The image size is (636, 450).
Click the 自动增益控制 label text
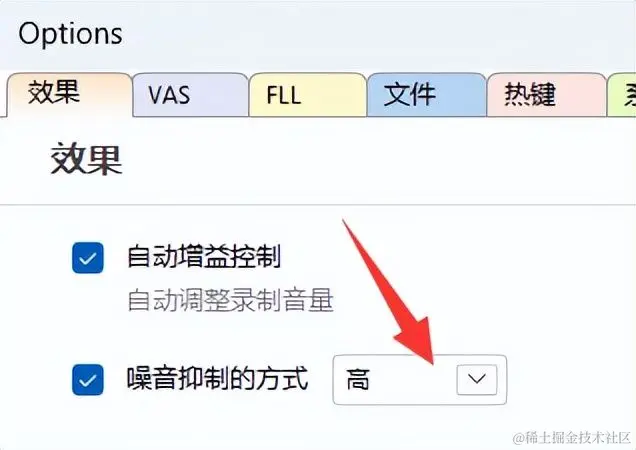click(x=204, y=257)
